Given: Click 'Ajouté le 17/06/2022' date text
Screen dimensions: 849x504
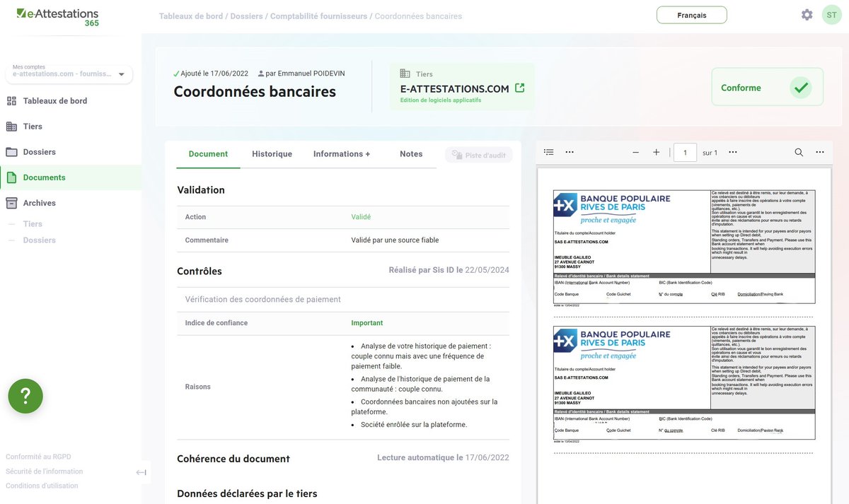Looking at the screenshot, I should point(214,74).
